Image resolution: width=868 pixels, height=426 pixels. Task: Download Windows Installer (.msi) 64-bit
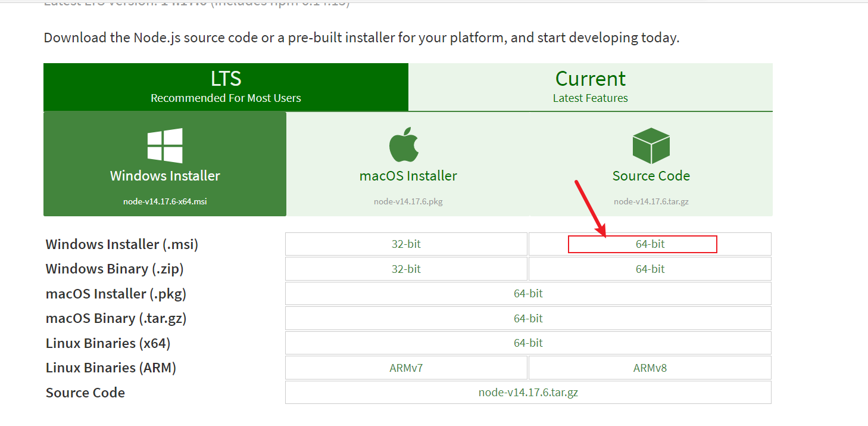click(650, 244)
